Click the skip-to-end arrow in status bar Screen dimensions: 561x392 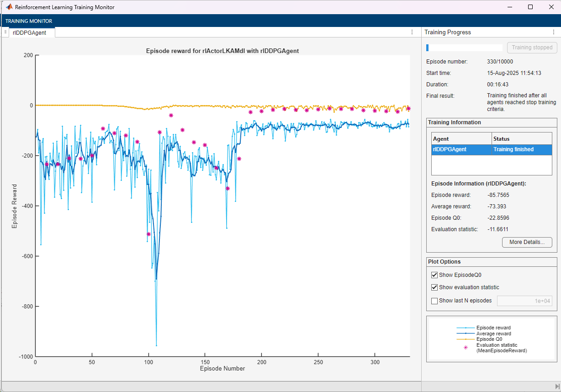pyautogui.click(x=557, y=387)
